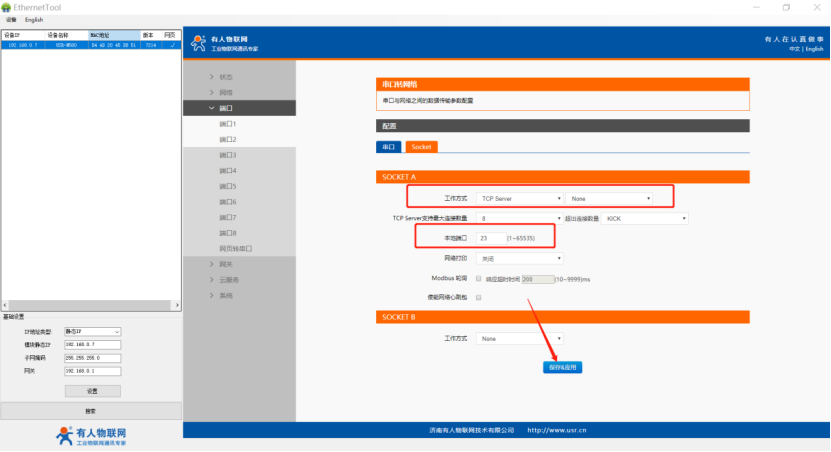Image resolution: width=831 pixels, height=452 pixels.
Task: Open the English menu in menu bar
Action: pos(34,19)
